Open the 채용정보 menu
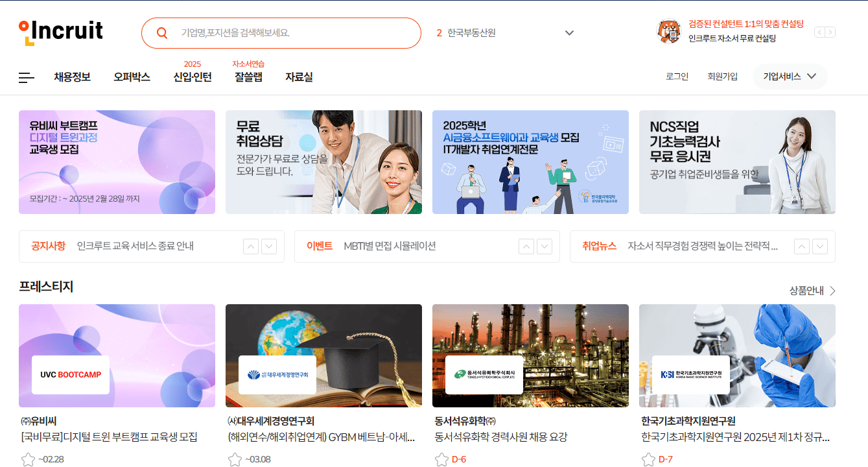The width and height of the screenshot is (868, 467). tap(73, 77)
